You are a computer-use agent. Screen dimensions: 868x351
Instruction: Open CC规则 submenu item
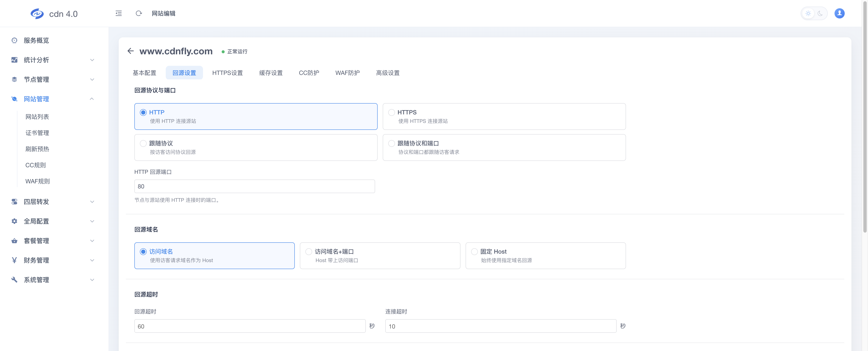pyautogui.click(x=35, y=165)
